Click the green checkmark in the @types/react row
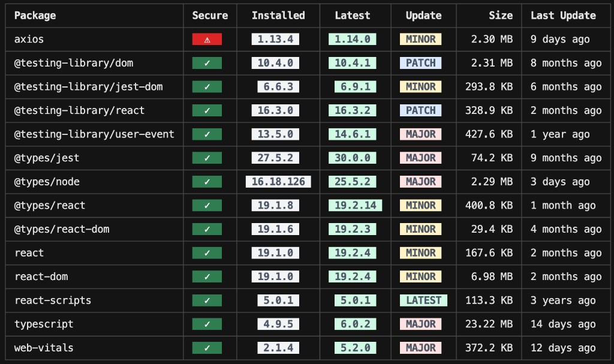The height and width of the screenshot is (364, 614). (x=207, y=205)
